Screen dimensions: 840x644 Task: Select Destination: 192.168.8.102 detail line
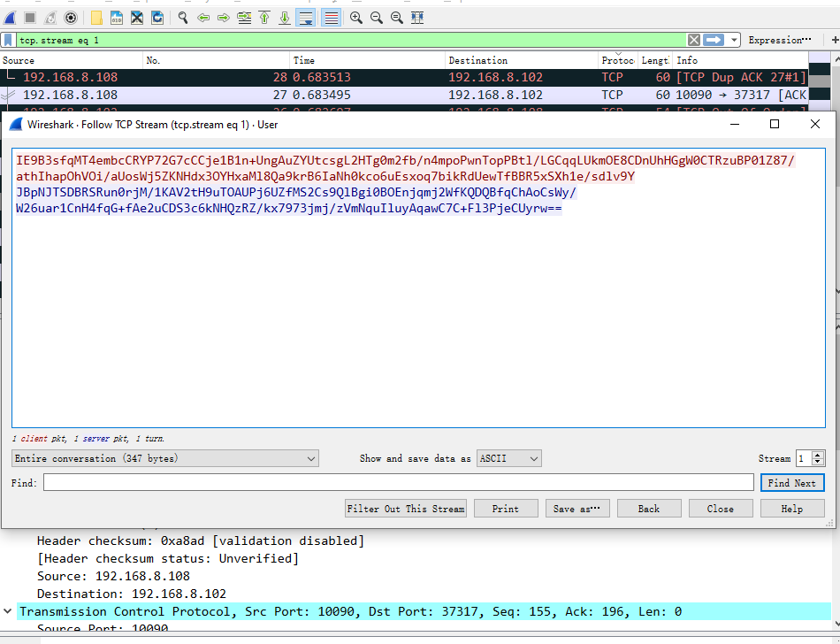tap(131, 594)
